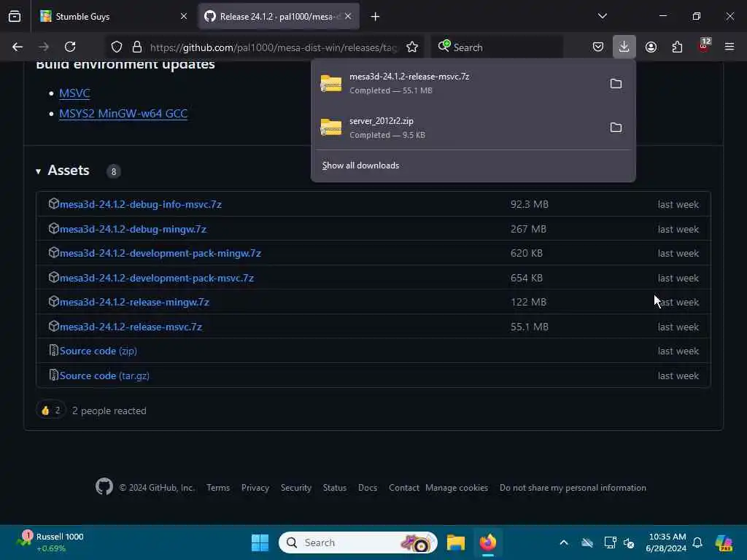Reload the current GitHub page
Image resolution: width=747 pixels, height=560 pixels.
[x=70, y=47]
